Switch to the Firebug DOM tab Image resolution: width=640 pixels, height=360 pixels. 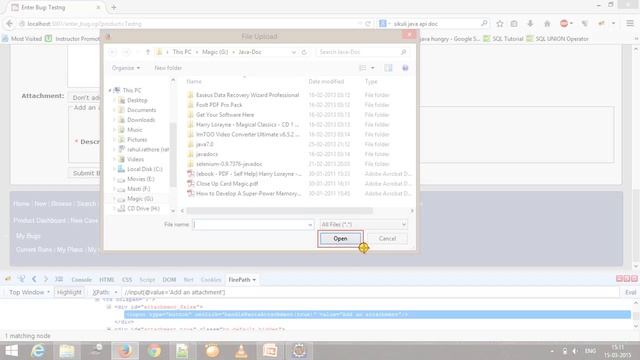[169, 280]
